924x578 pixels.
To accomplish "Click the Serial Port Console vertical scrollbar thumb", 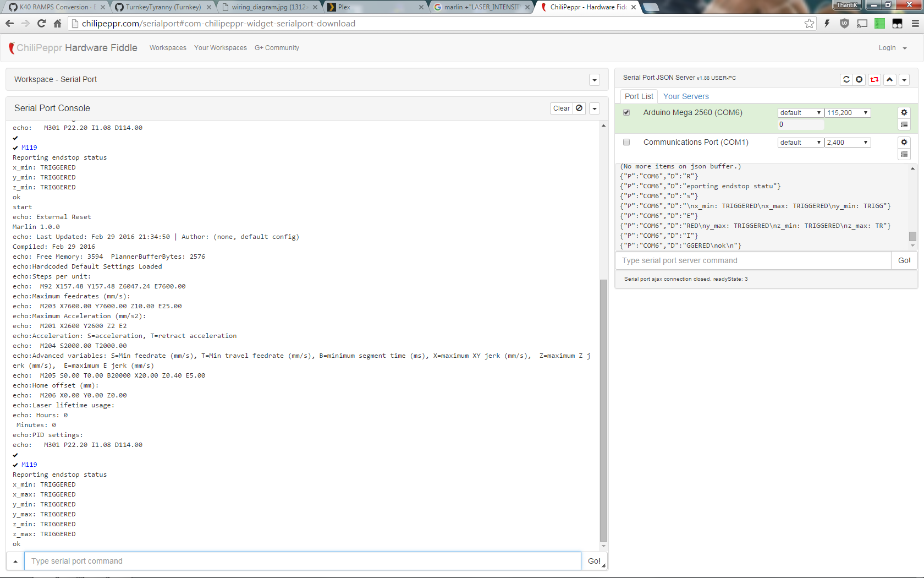I will coord(603,410).
